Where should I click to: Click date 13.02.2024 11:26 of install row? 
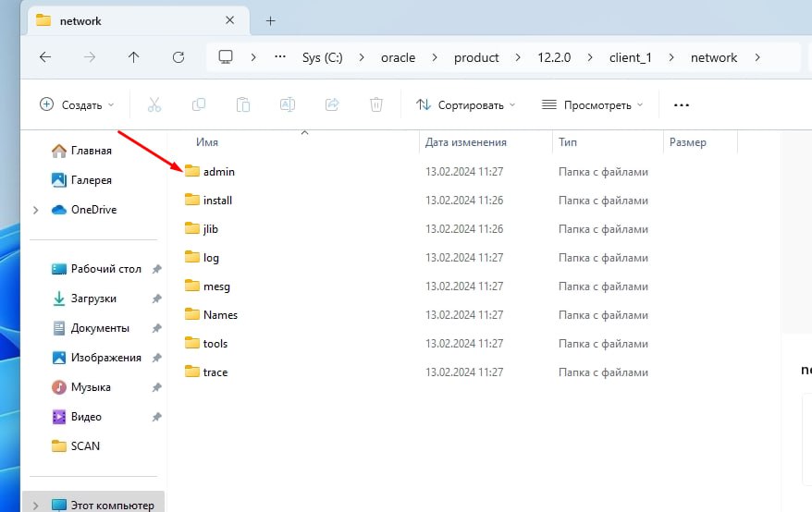tap(464, 200)
